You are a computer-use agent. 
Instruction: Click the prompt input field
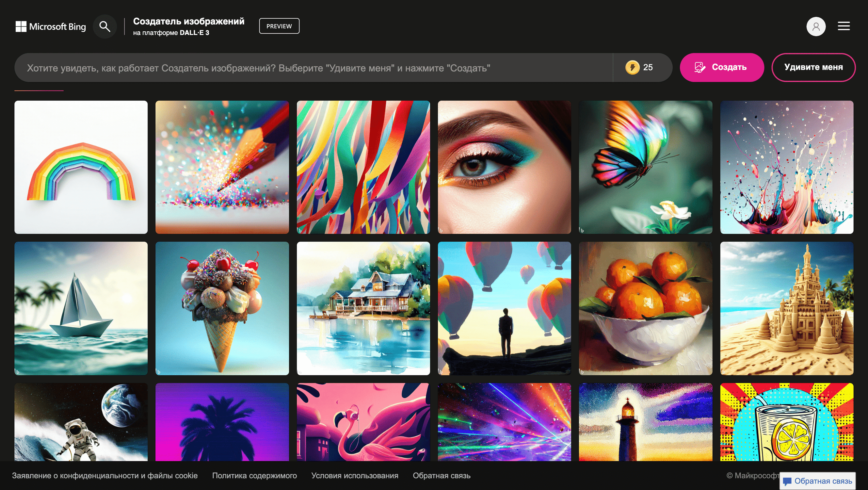coord(303,67)
